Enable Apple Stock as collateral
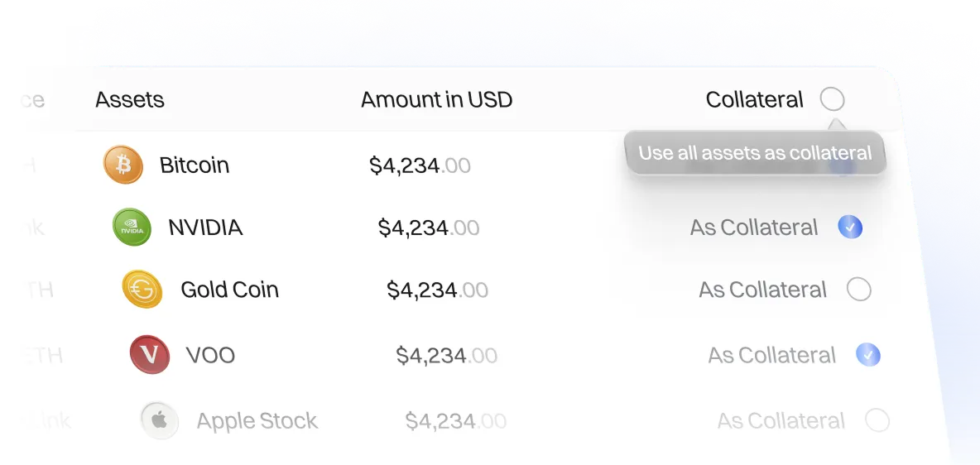 pos(877,421)
